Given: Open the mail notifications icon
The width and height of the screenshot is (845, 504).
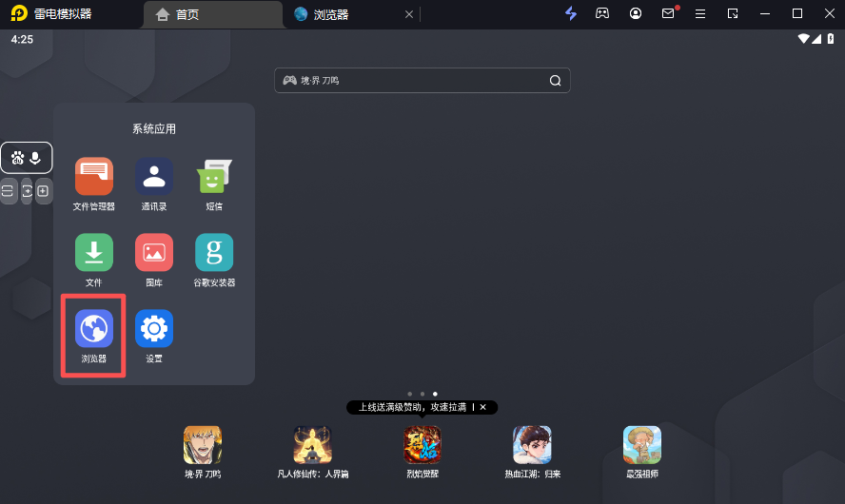Looking at the screenshot, I should point(668,13).
